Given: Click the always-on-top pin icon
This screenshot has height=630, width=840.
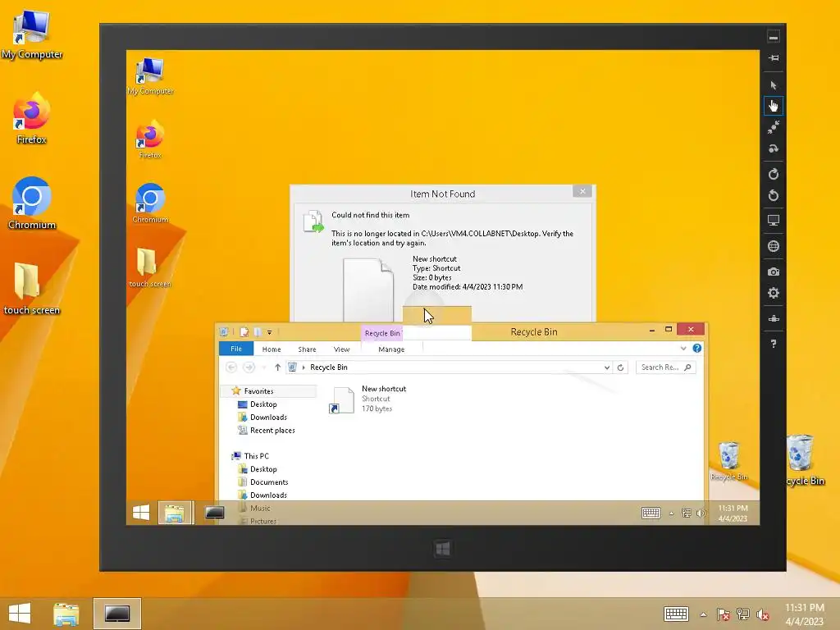Looking at the screenshot, I should pyautogui.click(x=773, y=58).
